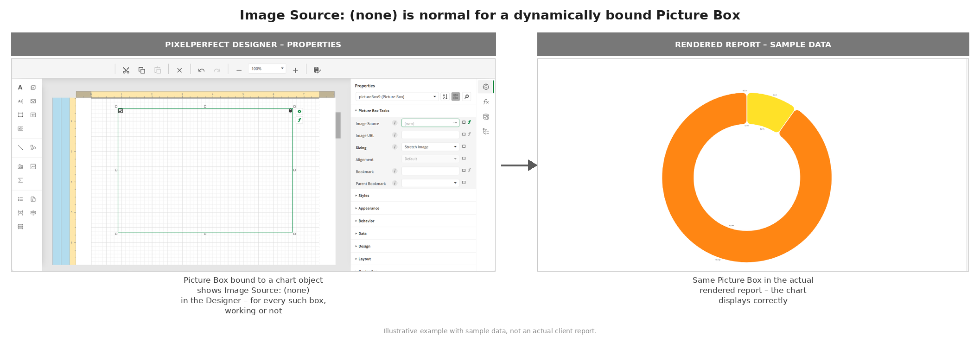Screen dimensions: 980x343
Task: Click the green expression icon beside Image Source
Action: [x=469, y=122]
